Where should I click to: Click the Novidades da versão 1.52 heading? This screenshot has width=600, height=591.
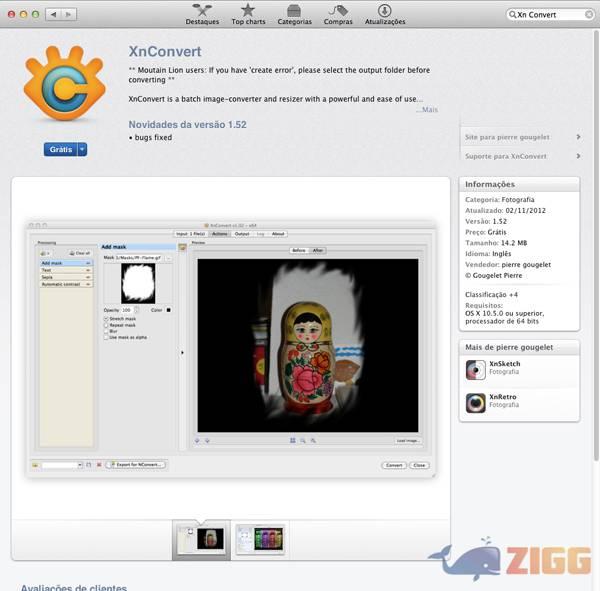coord(187,124)
